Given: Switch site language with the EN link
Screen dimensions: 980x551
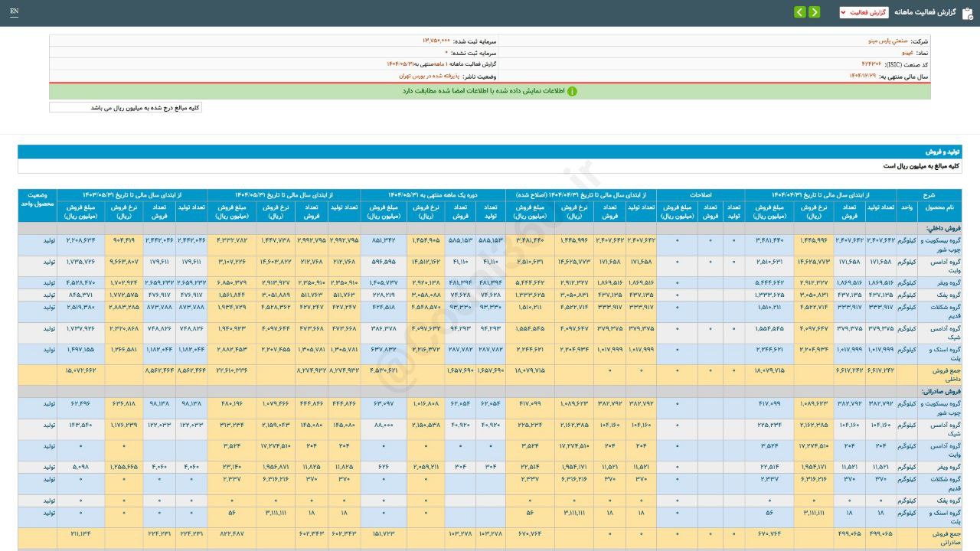Looking at the screenshot, I should pyautogui.click(x=15, y=11).
